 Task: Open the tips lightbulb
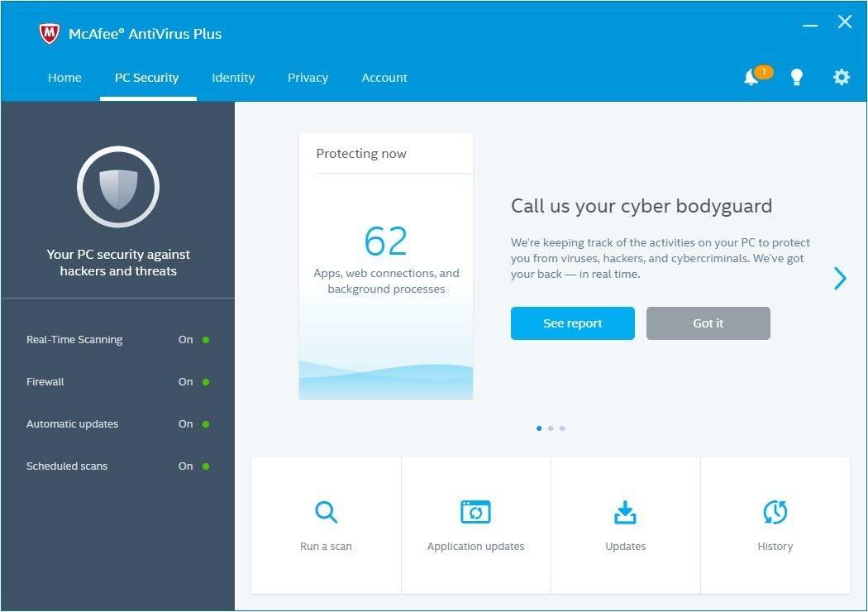(x=797, y=77)
